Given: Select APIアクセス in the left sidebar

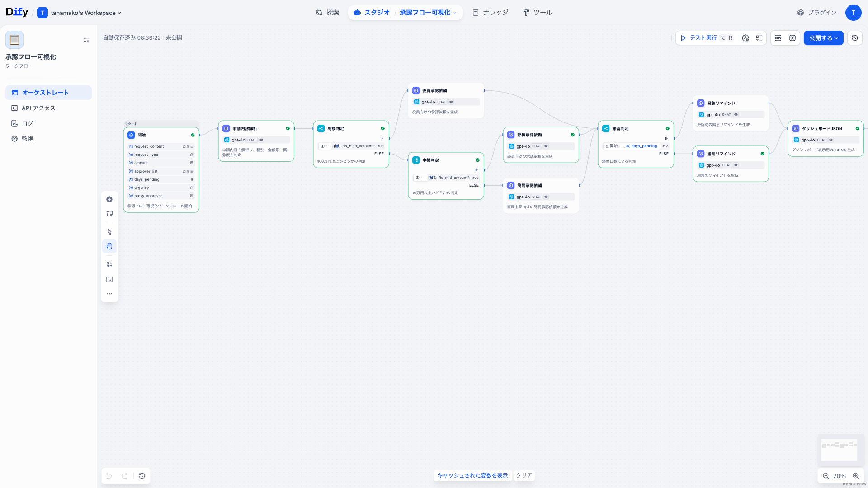Looking at the screenshot, I should click(x=38, y=108).
